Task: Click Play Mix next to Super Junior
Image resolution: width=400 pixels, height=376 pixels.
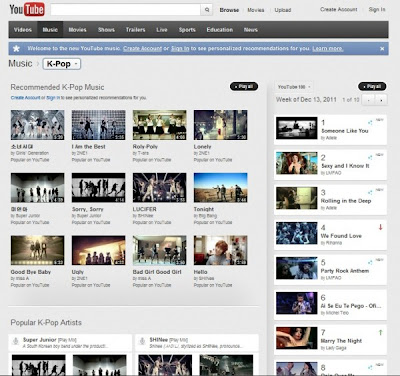Action: pyautogui.click(x=67, y=340)
